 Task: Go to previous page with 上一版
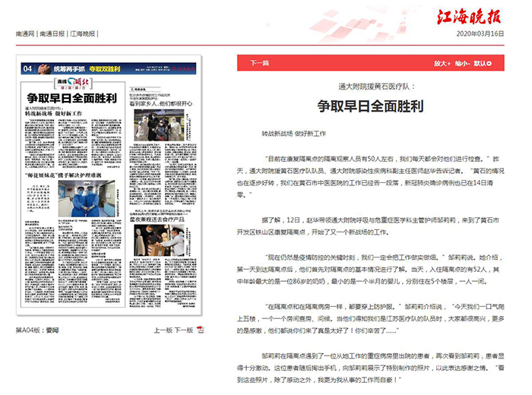(163, 330)
